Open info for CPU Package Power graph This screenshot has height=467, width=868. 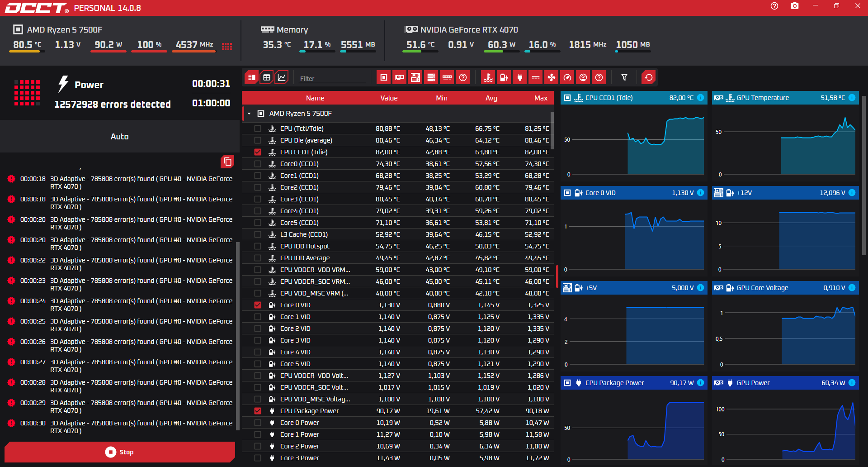(700, 383)
